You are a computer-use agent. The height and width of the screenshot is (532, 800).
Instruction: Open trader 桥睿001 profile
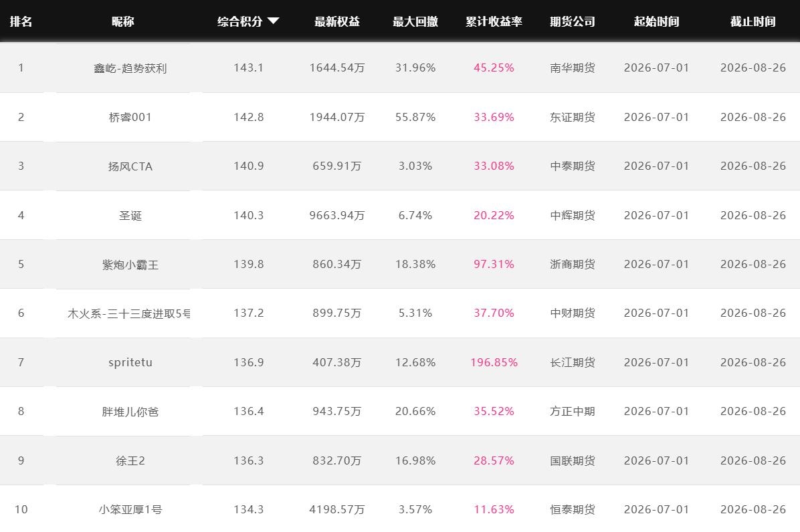[130, 117]
